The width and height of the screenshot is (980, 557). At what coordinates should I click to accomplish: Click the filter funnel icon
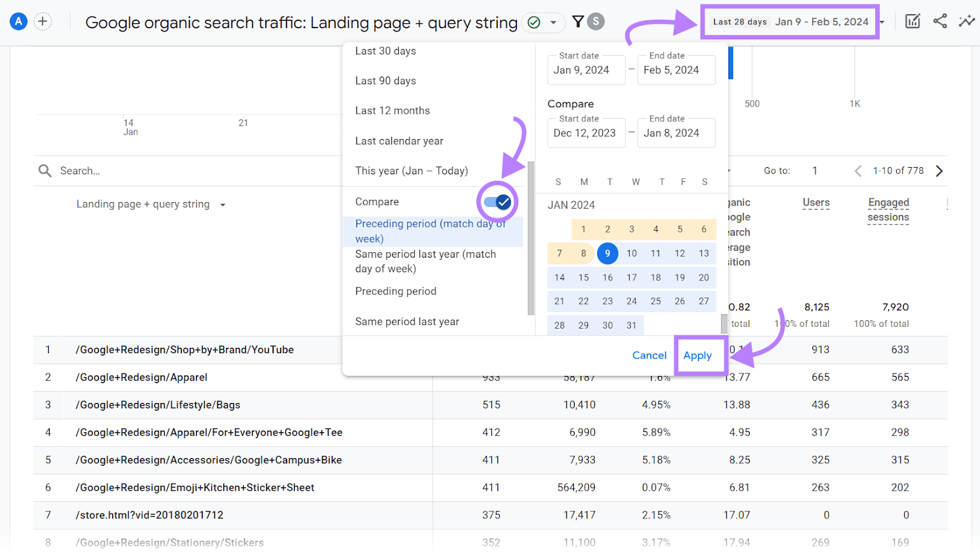[x=578, y=22]
